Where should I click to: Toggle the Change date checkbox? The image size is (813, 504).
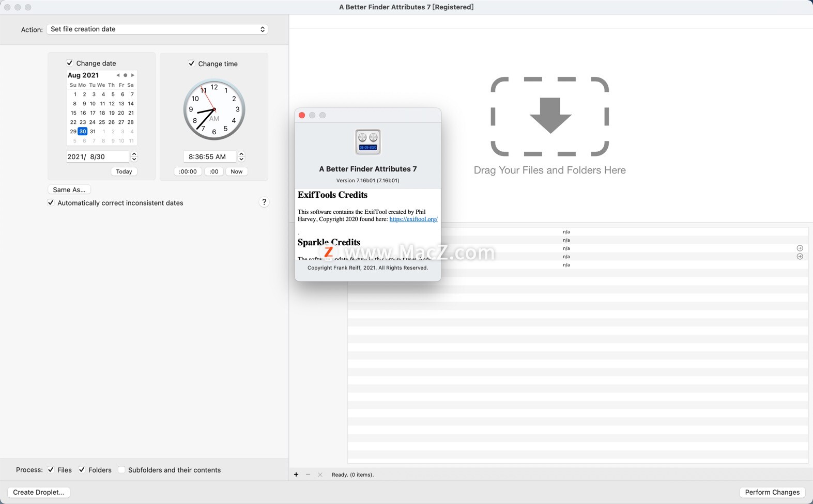coord(70,63)
